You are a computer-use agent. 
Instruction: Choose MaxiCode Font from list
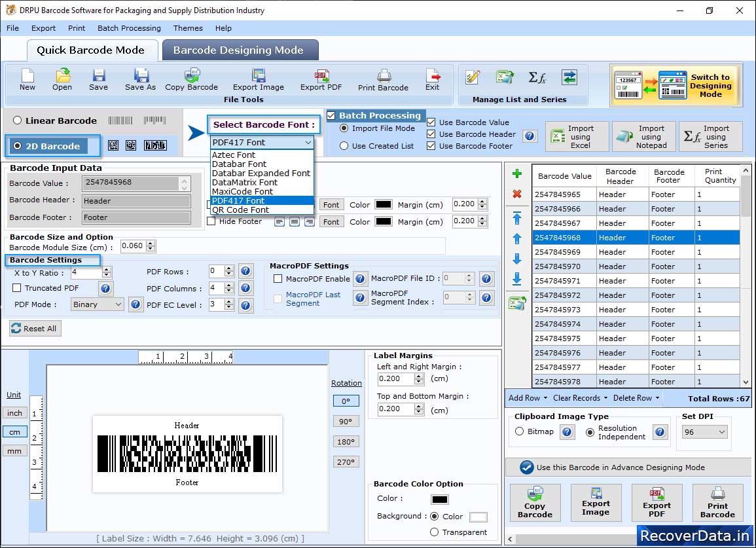pyautogui.click(x=262, y=192)
